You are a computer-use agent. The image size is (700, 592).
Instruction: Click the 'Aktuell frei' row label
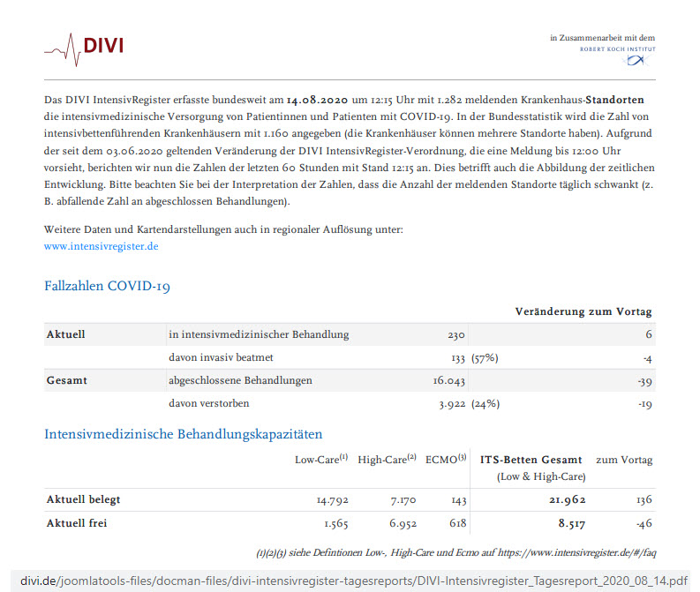77,523
